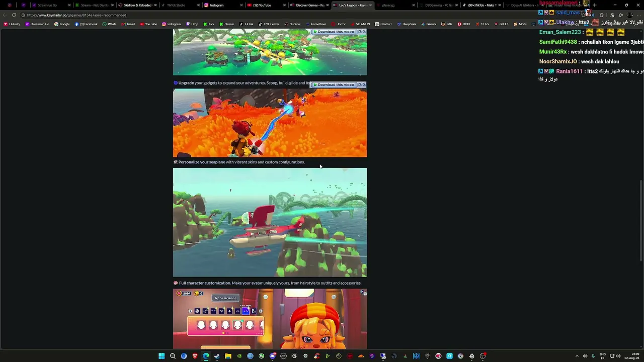Image resolution: width=644 pixels, height=362 pixels.
Task: Open the Kick bookmark
Action: tap(209, 24)
